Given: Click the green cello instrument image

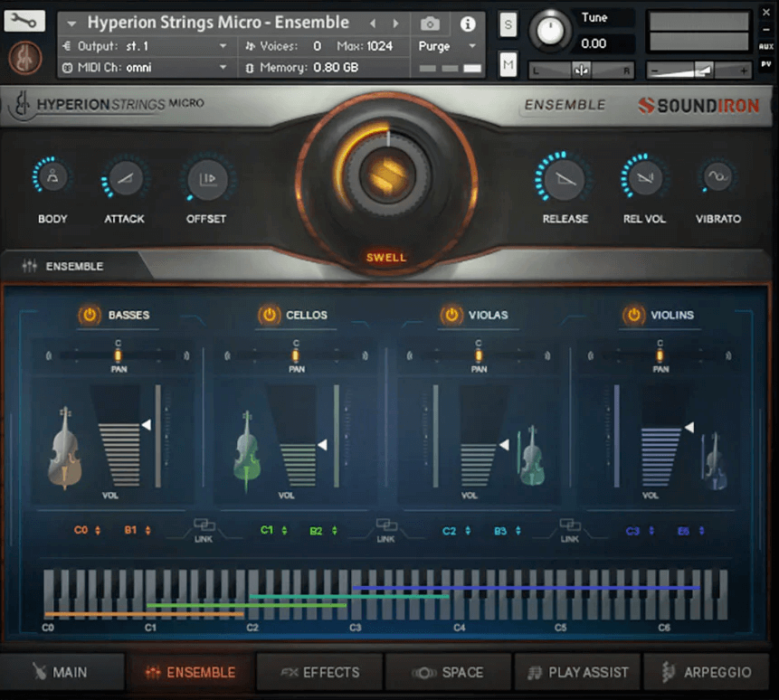Looking at the screenshot, I should tap(247, 452).
